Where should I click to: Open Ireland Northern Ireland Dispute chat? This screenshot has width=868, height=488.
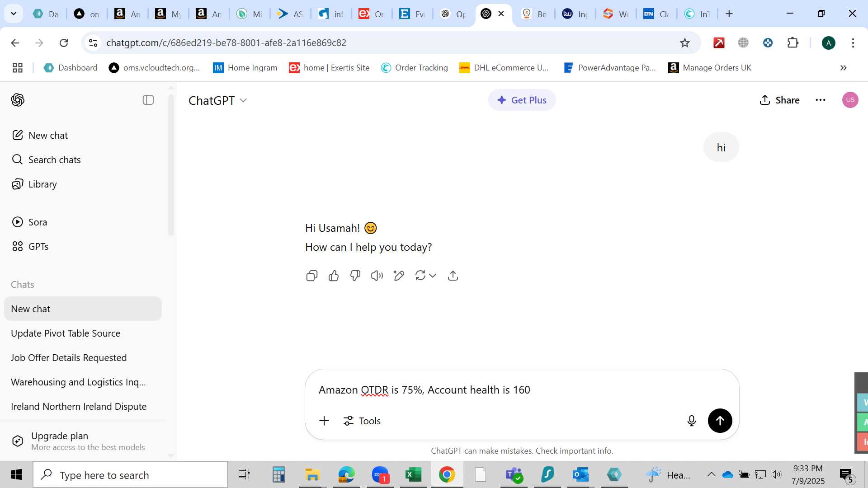click(x=83, y=406)
